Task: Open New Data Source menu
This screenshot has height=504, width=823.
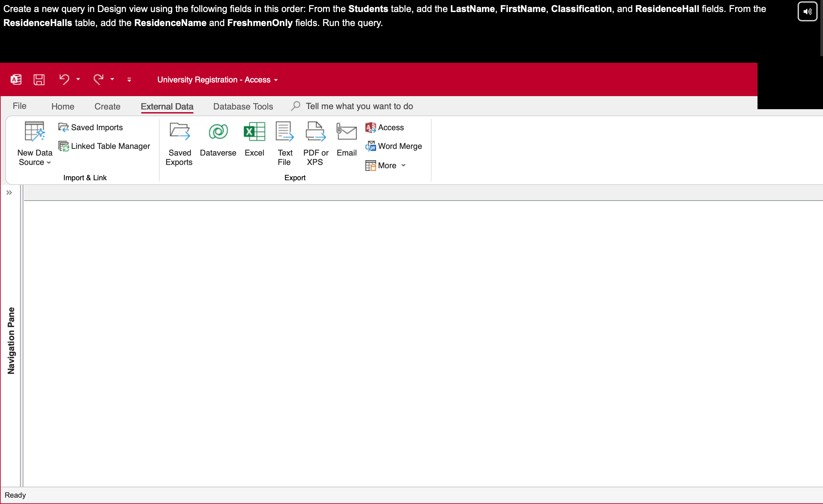Action: coord(34,143)
